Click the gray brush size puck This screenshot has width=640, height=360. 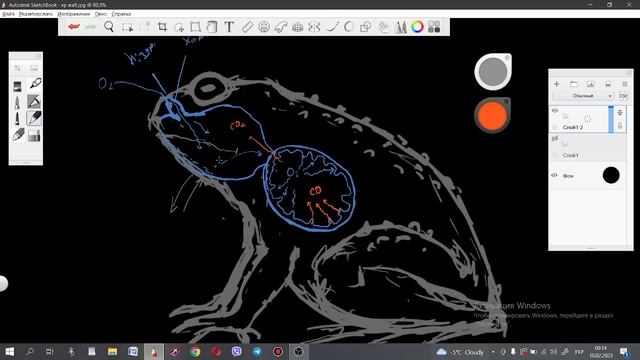coord(493,71)
